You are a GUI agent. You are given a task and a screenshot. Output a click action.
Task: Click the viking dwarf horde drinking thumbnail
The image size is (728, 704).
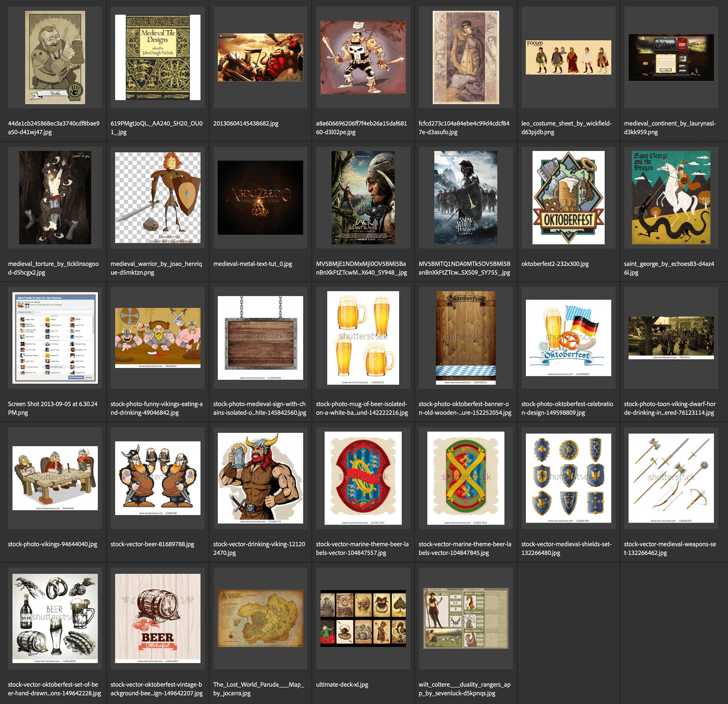pyautogui.click(x=671, y=338)
